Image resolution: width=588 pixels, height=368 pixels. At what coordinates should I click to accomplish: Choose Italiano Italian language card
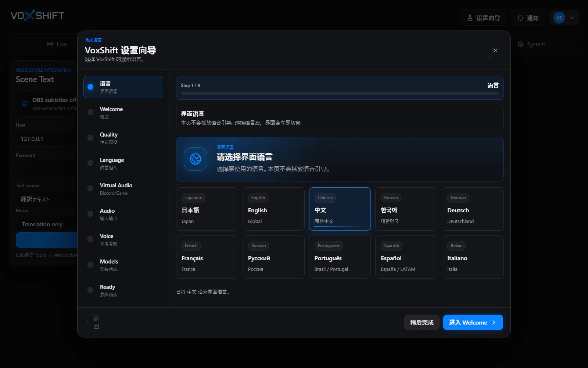point(473,257)
